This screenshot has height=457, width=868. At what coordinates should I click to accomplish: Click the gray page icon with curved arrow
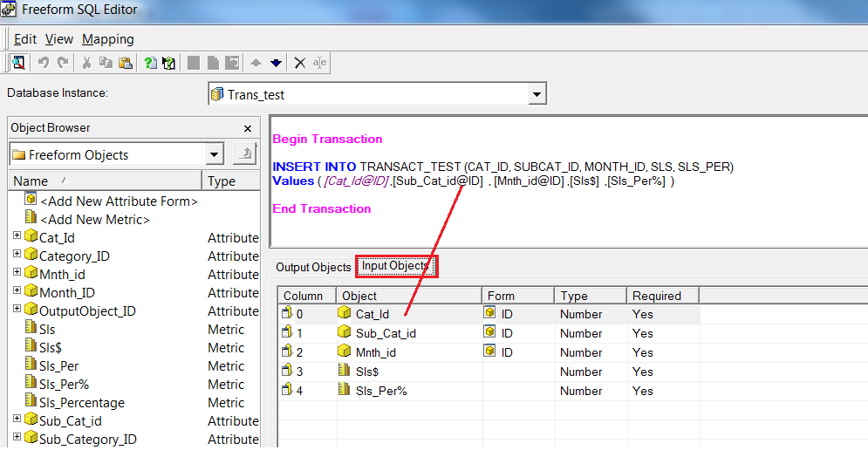tap(233, 63)
